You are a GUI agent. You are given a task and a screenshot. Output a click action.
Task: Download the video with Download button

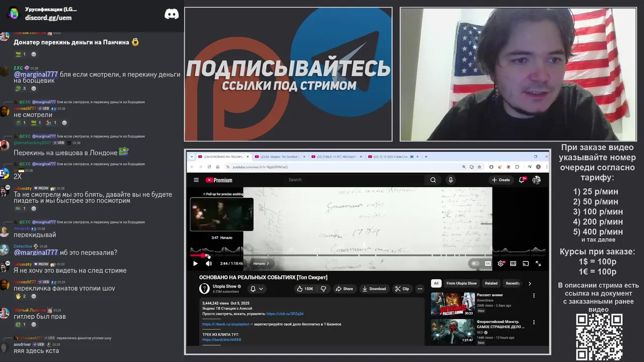(374, 289)
